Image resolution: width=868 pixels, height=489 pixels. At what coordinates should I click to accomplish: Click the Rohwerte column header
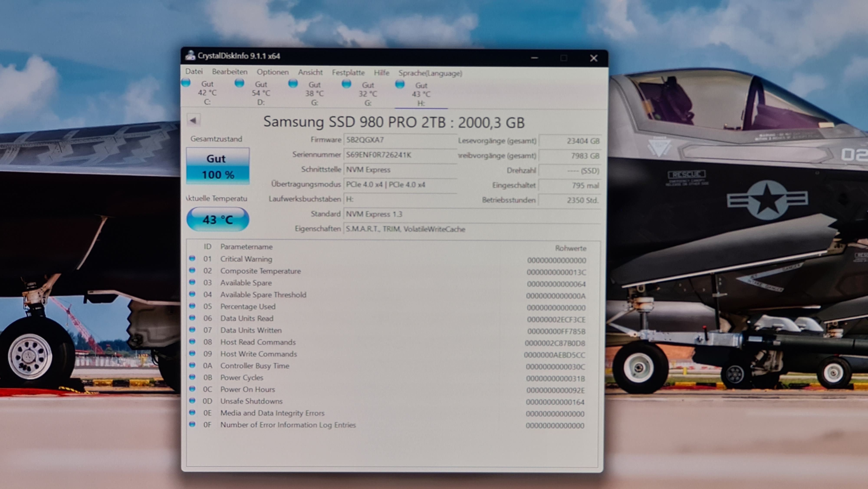[x=570, y=248]
